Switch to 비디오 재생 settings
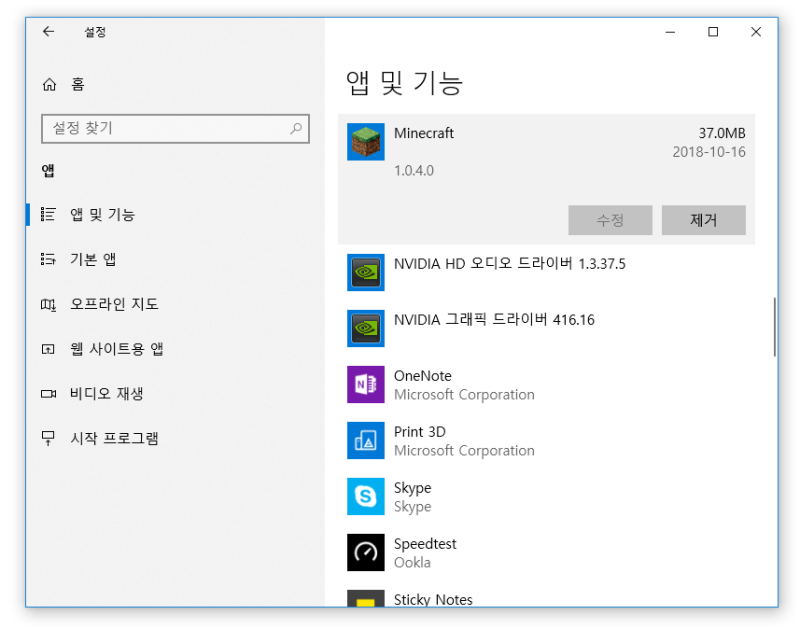This screenshot has height=629, width=800. [175, 394]
